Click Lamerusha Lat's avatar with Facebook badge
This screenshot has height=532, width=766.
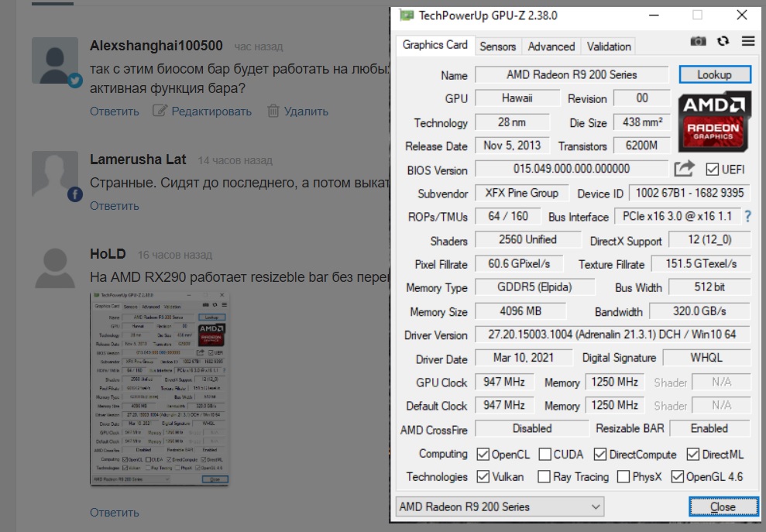coord(55,174)
